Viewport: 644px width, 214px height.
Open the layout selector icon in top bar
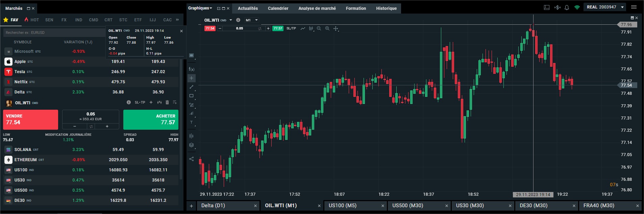tap(547, 7)
